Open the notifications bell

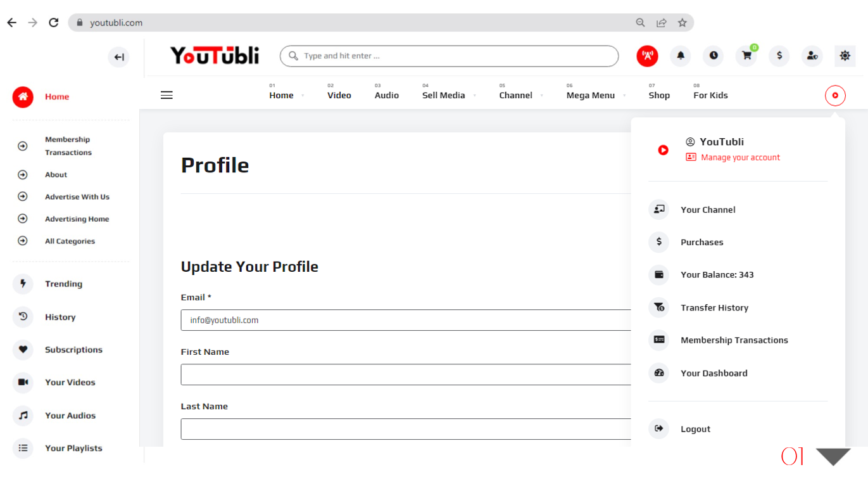click(681, 56)
